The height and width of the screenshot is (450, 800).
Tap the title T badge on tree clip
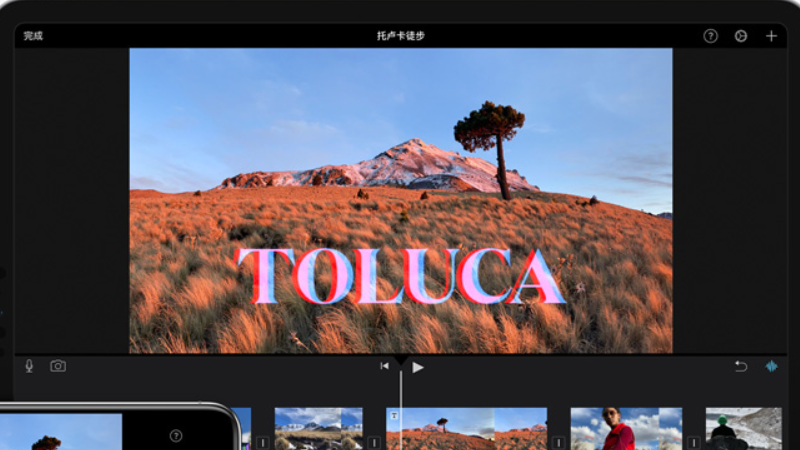(x=394, y=416)
